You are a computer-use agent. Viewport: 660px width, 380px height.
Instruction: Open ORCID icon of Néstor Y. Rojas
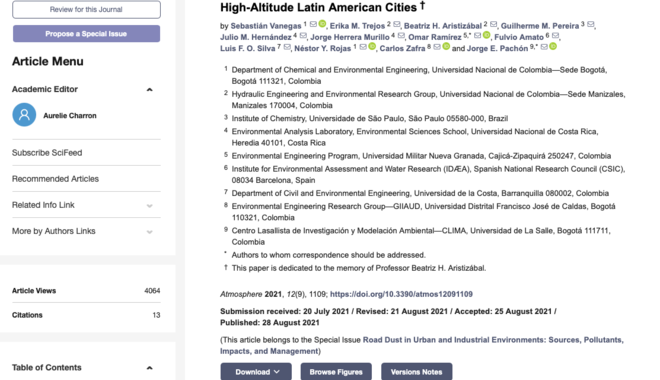pos(372,47)
